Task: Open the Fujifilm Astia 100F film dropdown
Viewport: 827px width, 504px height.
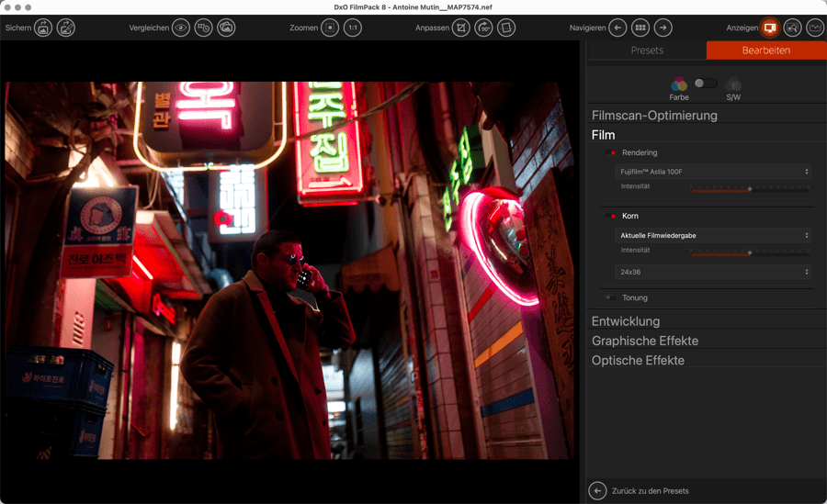Action: [x=713, y=172]
